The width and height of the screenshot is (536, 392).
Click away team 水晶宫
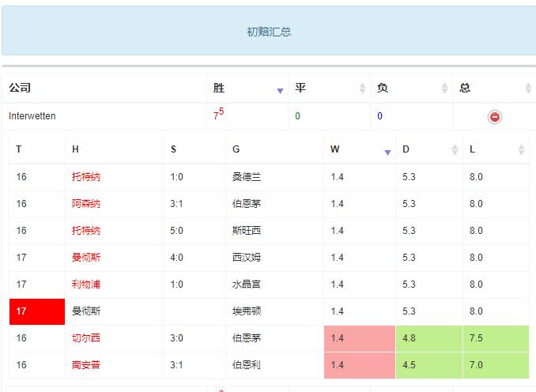247,284
